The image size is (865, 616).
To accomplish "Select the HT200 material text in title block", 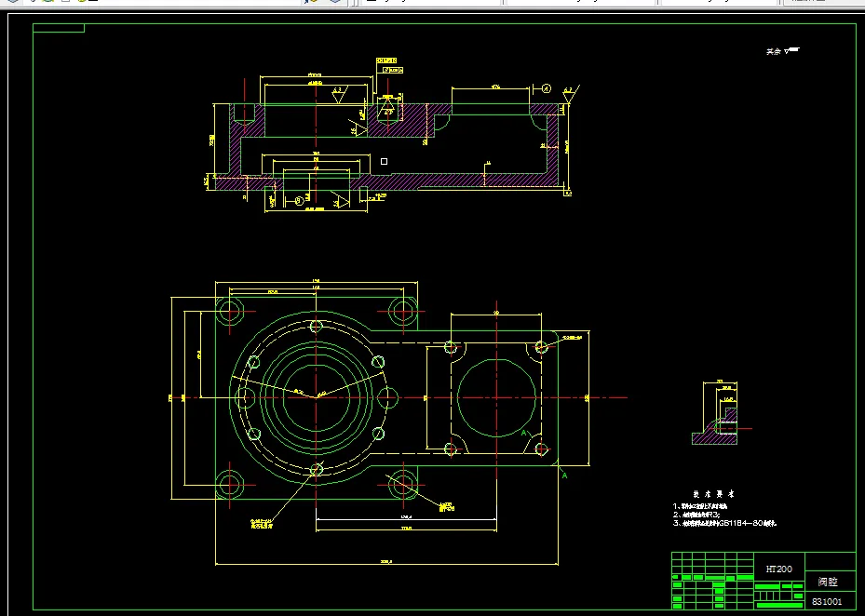I will (779, 569).
